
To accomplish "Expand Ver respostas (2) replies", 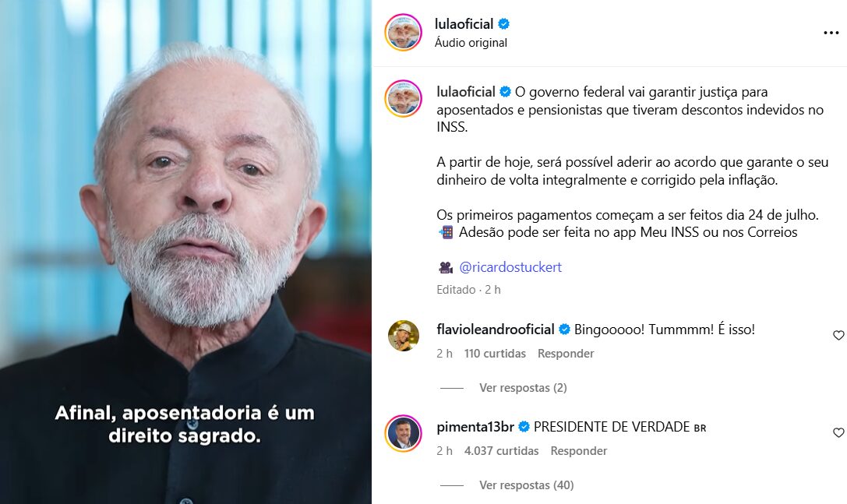I will click(x=523, y=388).
